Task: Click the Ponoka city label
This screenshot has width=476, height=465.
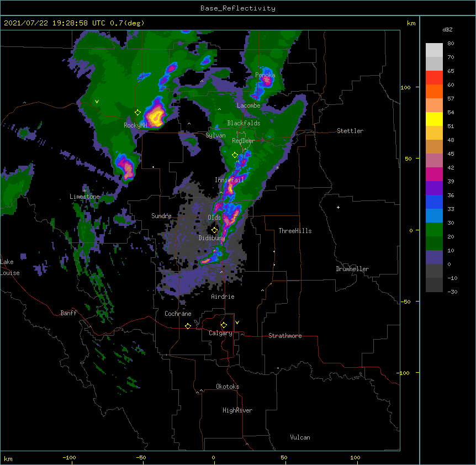Action: [x=265, y=75]
